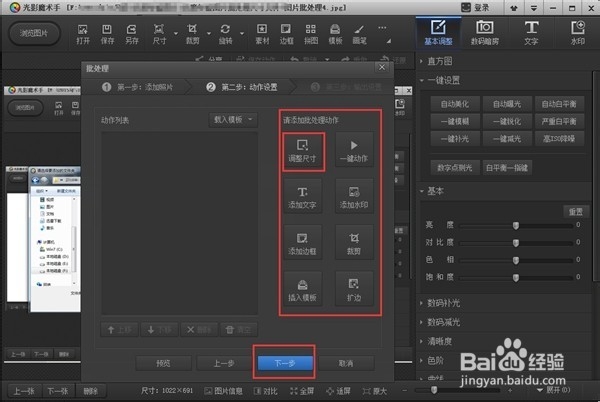Click the 自动美化 button

[455, 104]
